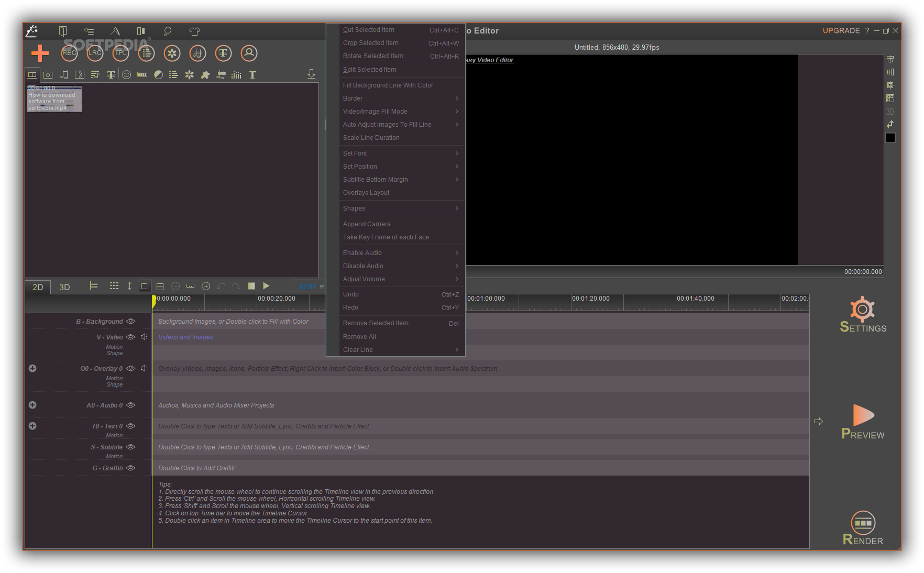Select the softpedia.mp4 clip thumbnail

[54, 98]
